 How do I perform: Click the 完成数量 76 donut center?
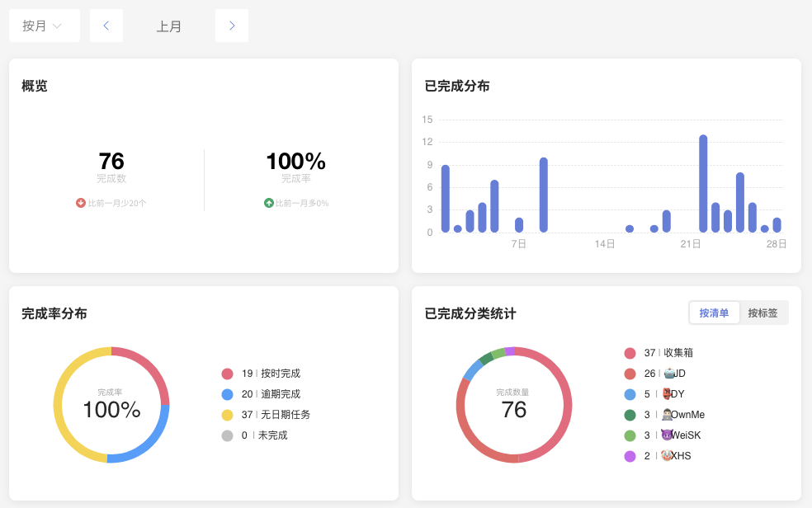click(514, 405)
